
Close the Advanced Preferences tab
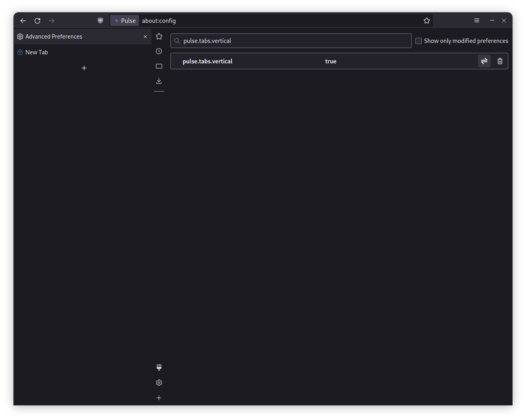[145, 36]
